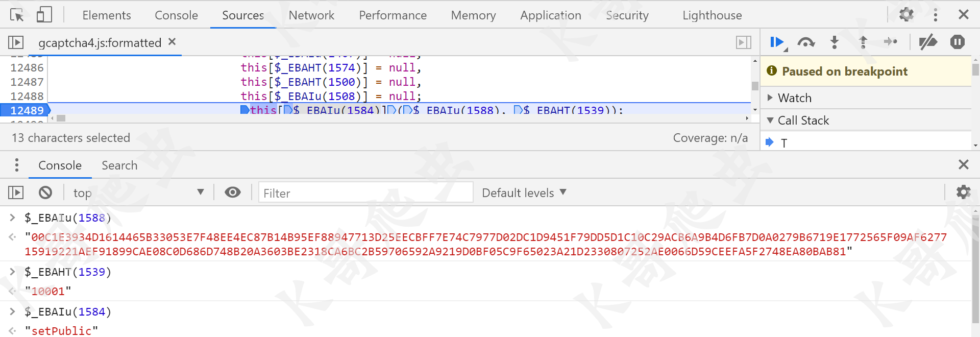Viewport: 980px width, 337px height.
Task: Toggle the device toolbar icon
Action: [x=44, y=15]
